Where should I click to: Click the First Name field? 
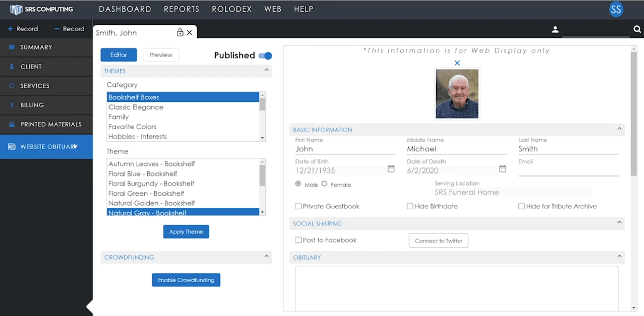coord(345,149)
